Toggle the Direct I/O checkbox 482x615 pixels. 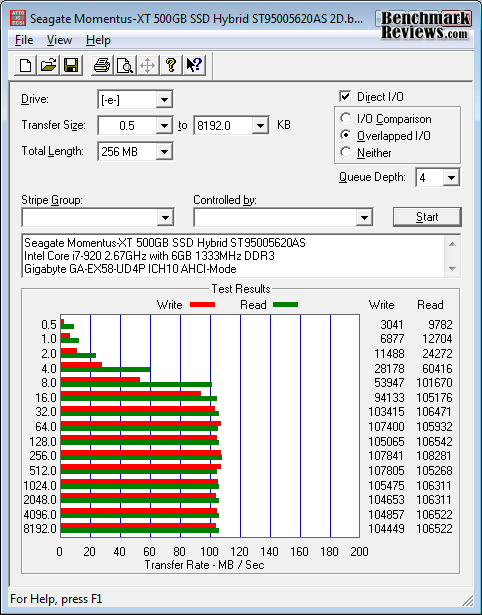[345, 96]
